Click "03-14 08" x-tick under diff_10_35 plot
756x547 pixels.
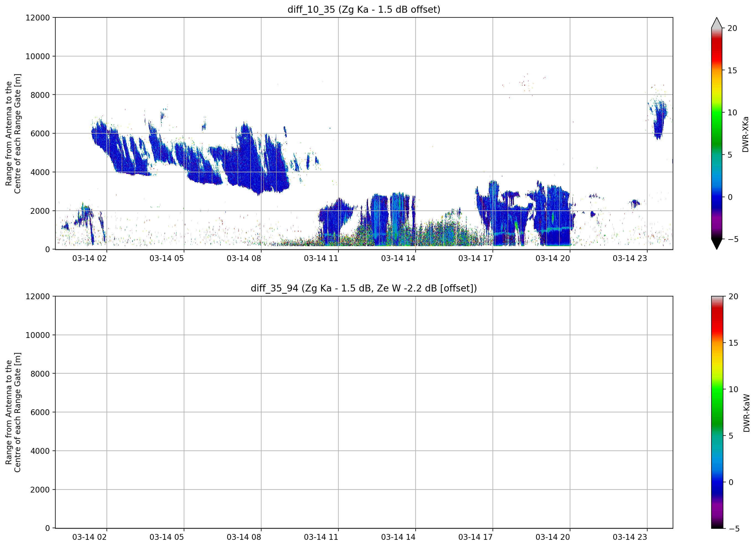[244, 259]
